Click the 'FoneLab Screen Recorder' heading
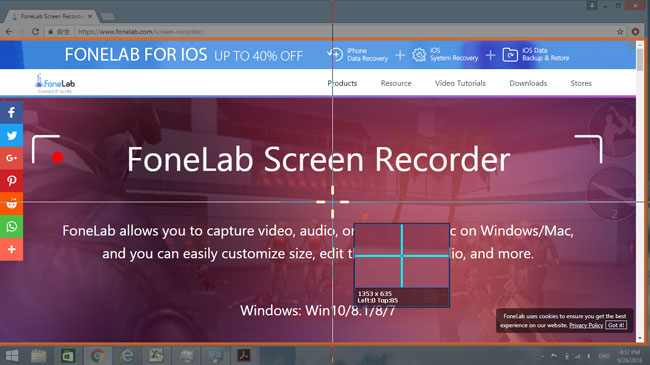This screenshot has width=650, height=365. (x=318, y=159)
